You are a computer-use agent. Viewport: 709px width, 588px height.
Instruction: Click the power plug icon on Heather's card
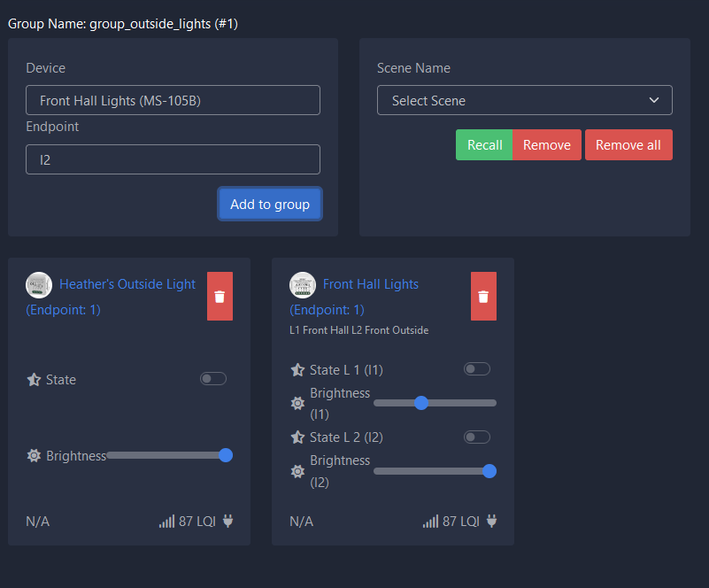click(227, 521)
